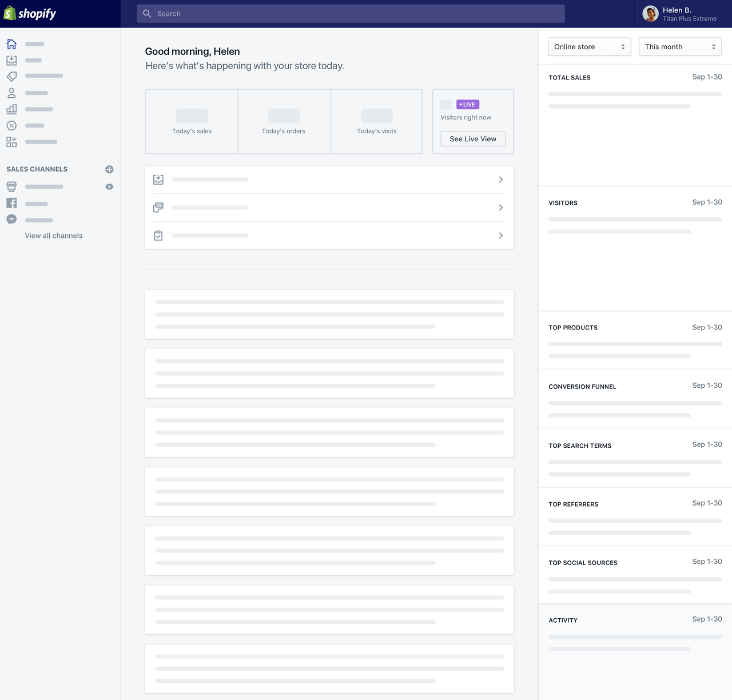
Task: Open the Messenger sales channel icon
Action: point(11,219)
